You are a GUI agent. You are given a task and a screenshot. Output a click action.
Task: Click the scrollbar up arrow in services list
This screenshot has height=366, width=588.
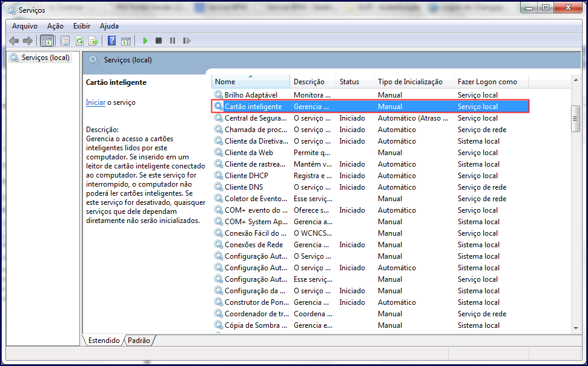pos(576,80)
